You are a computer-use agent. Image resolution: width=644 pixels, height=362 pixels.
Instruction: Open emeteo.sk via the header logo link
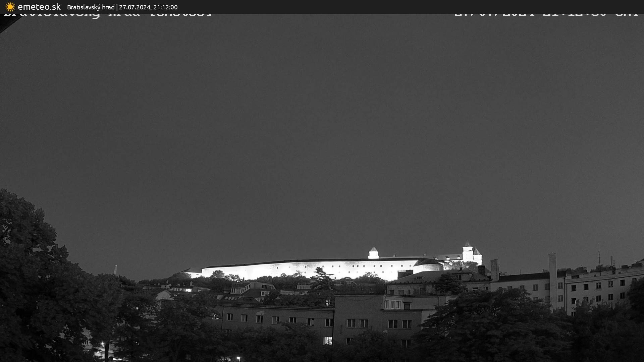coord(32,7)
